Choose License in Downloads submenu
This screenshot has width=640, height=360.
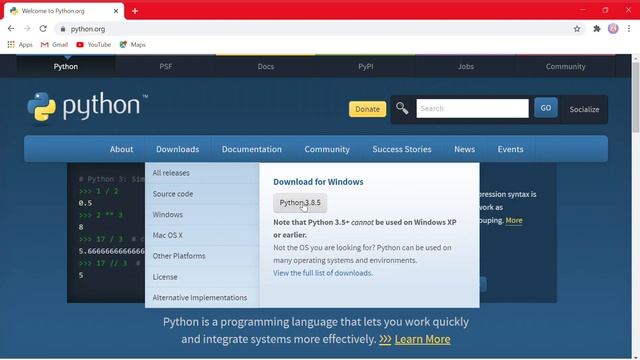202,277
